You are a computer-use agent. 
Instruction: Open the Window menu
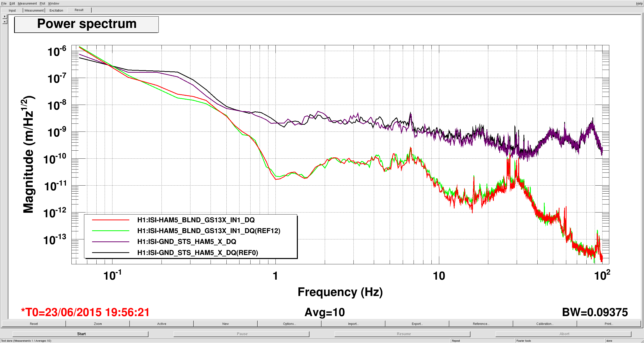54,3
